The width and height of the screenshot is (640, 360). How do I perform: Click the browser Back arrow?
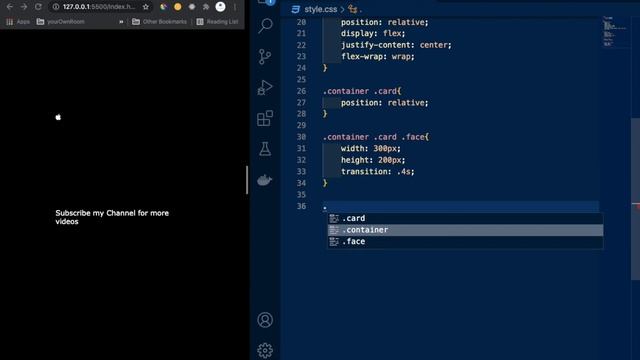coord(10,7)
